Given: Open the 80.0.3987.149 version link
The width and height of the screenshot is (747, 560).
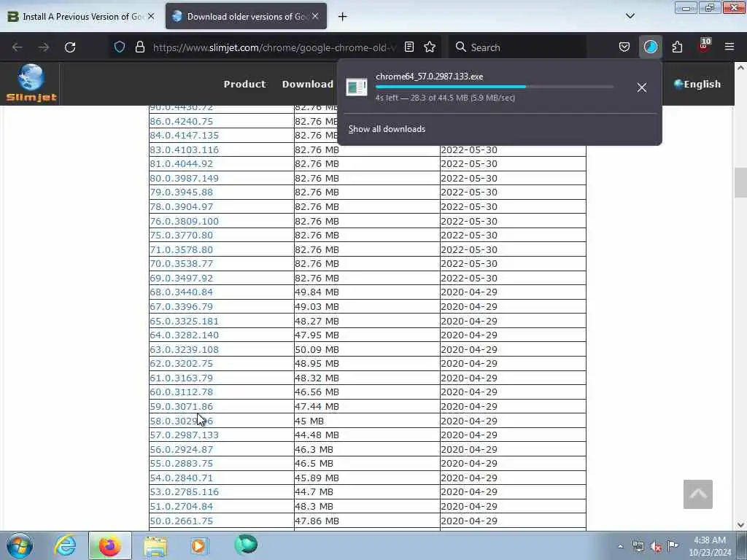Looking at the screenshot, I should 184,178.
